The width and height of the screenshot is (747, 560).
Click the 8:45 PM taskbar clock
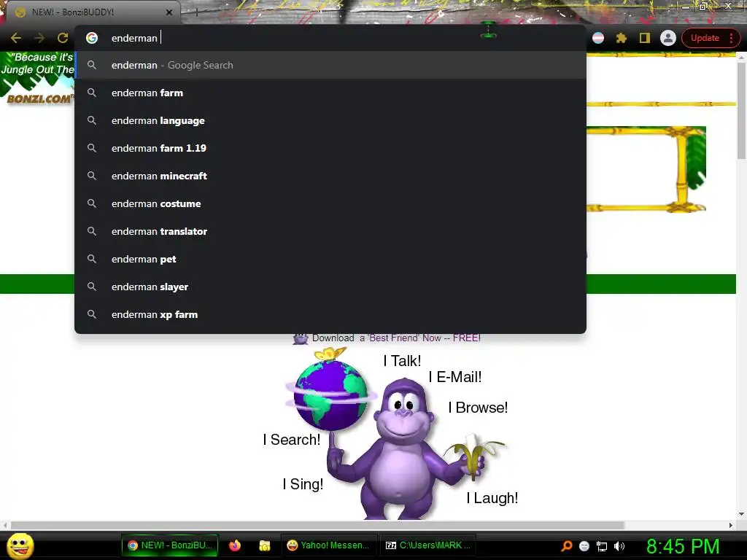point(683,546)
